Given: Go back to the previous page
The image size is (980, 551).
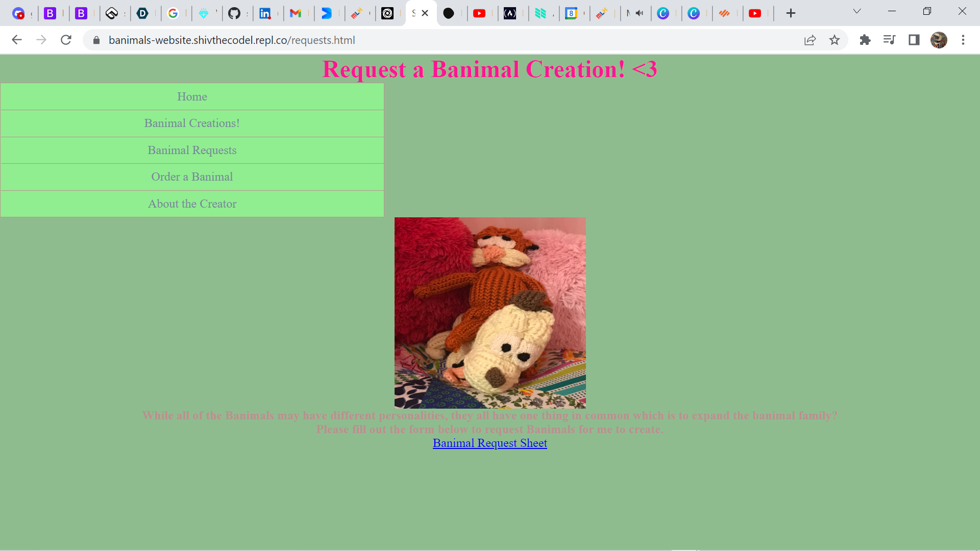Looking at the screenshot, I should coord(17,40).
